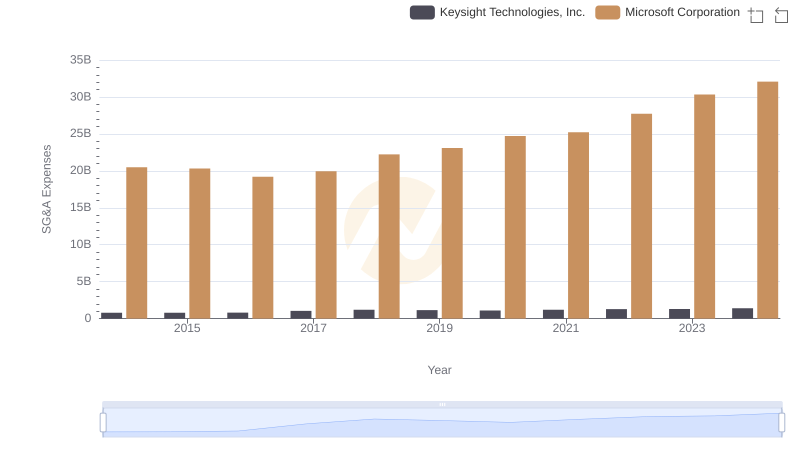Grab the right handle of the range slider
Image resolution: width=800 pixels, height=461 pixels.
pyautogui.click(x=781, y=423)
